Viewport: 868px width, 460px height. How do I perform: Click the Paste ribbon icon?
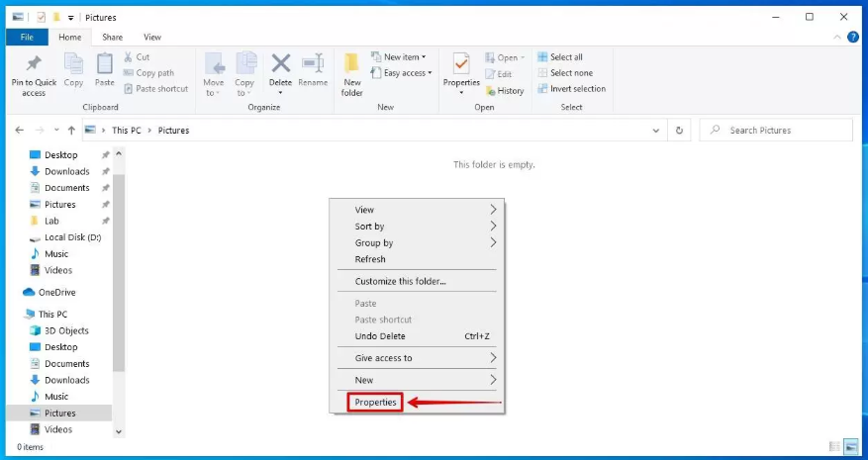click(x=104, y=63)
